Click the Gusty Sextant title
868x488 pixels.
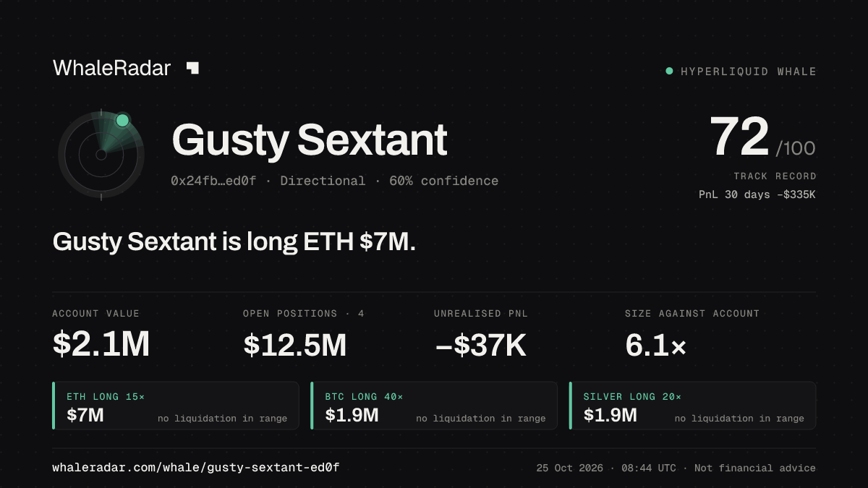coord(310,140)
